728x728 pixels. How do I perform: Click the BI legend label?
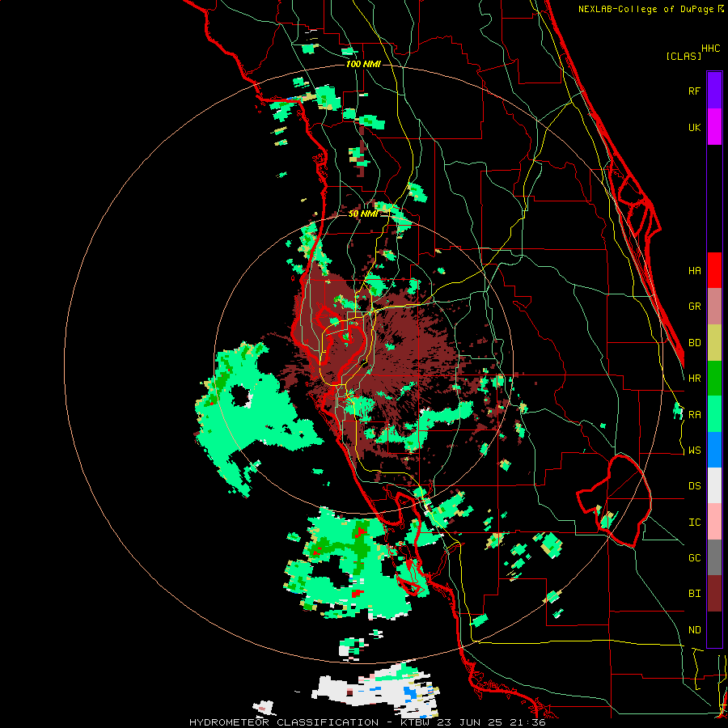pyautogui.click(x=694, y=594)
